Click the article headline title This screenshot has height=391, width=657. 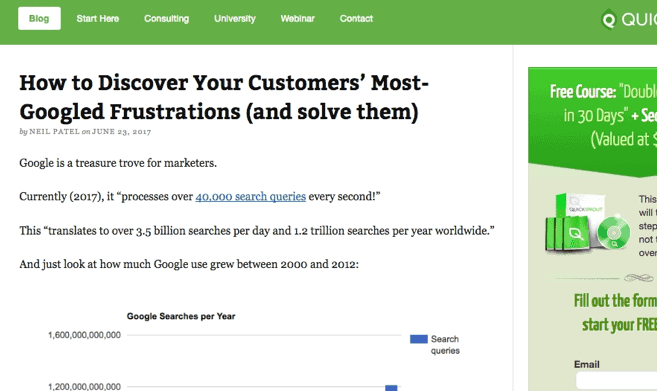pos(224,97)
